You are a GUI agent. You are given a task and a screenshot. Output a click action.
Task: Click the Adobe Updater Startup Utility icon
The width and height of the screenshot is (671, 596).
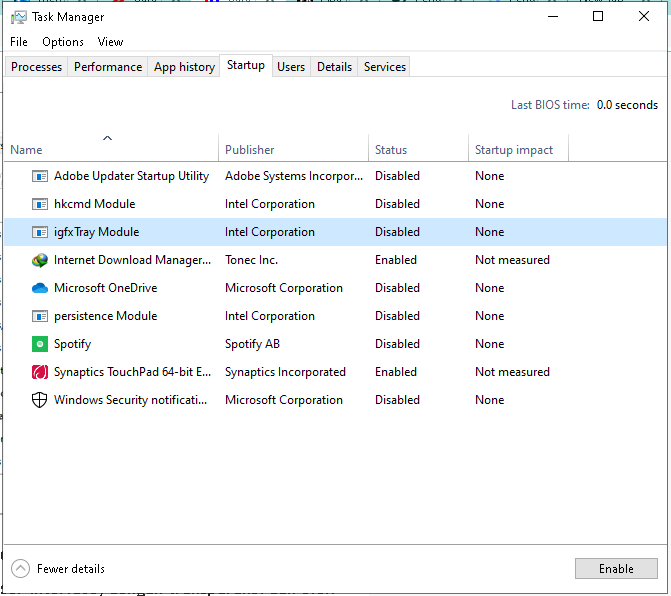(x=40, y=176)
